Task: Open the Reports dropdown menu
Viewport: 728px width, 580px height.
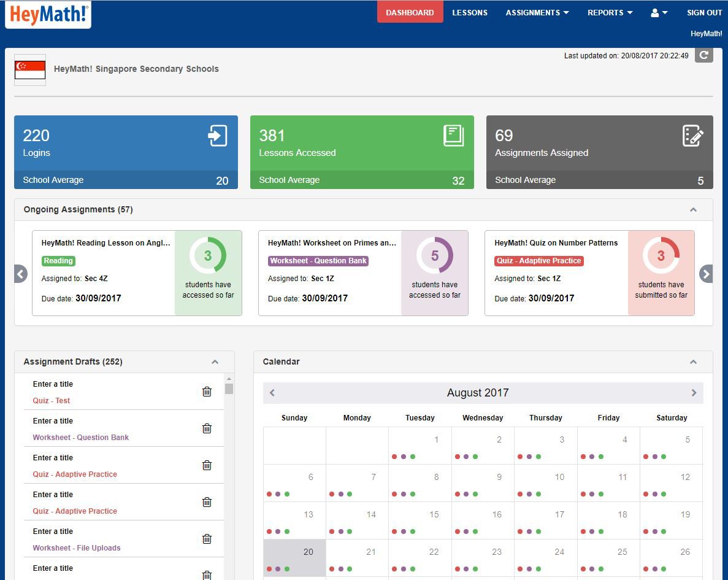Action: click(x=610, y=13)
